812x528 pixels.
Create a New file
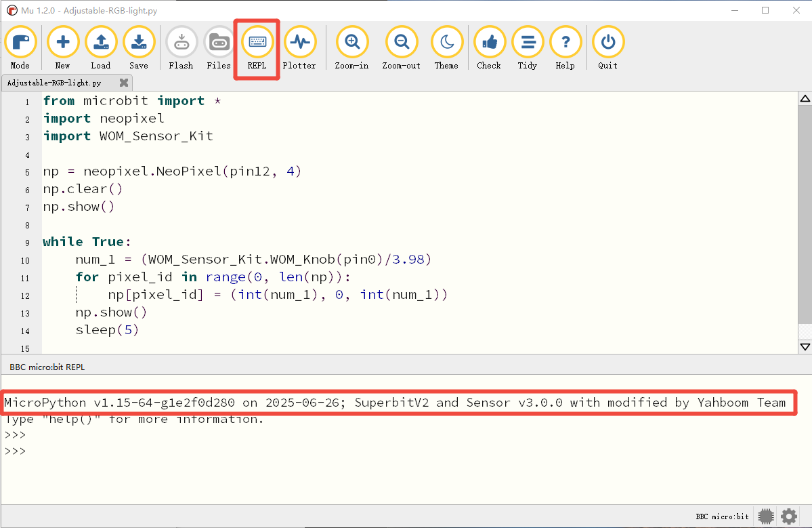63,47
